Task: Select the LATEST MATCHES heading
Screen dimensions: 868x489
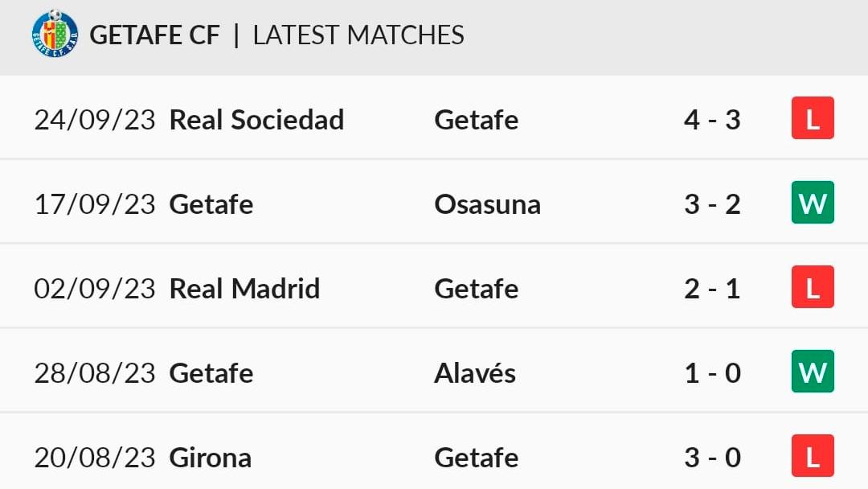Action: (358, 35)
